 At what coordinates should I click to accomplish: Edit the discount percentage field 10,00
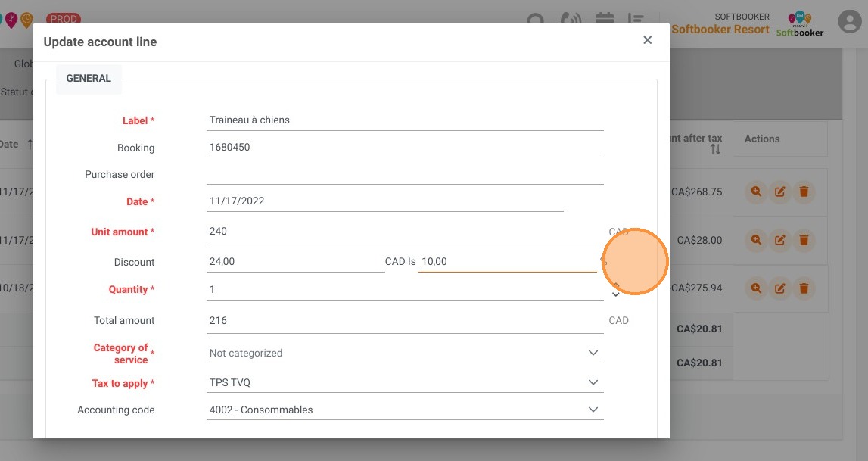pos(508,262)
